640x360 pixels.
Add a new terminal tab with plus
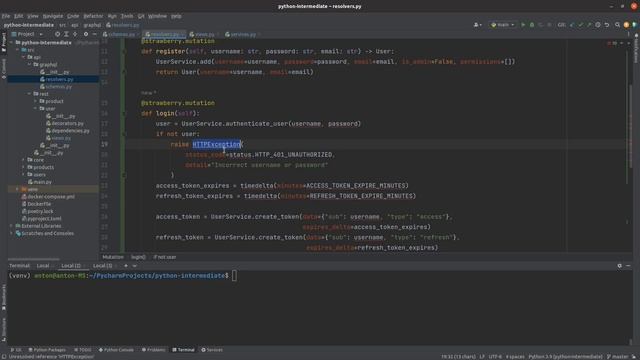pos(126,266)
